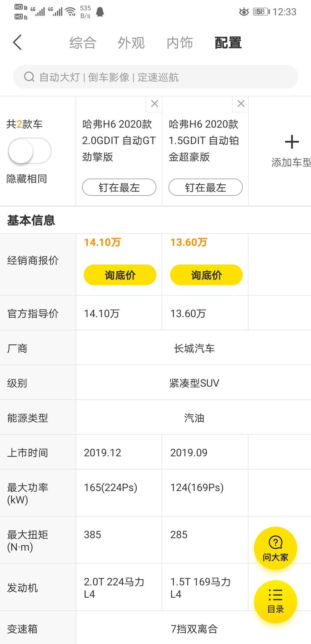Tap the orange 13.60万 dealer price
Viewport: 311px width, 644px height.
pos(189,242)
